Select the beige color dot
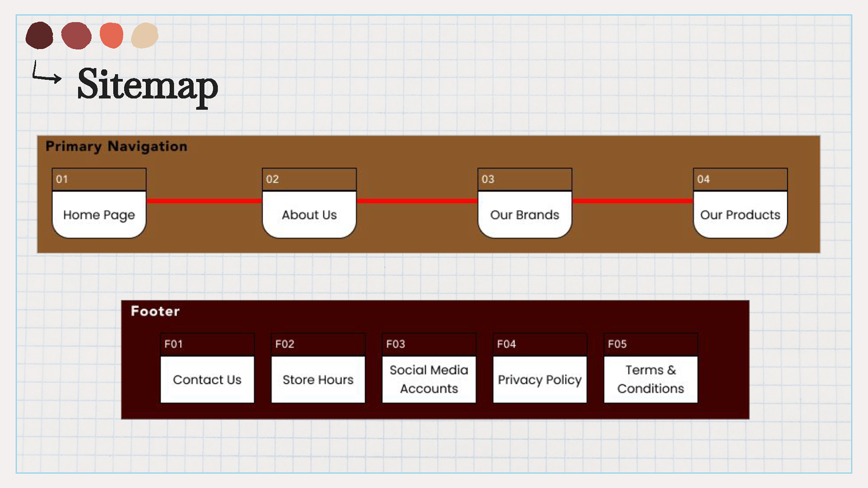 point(145,35)
